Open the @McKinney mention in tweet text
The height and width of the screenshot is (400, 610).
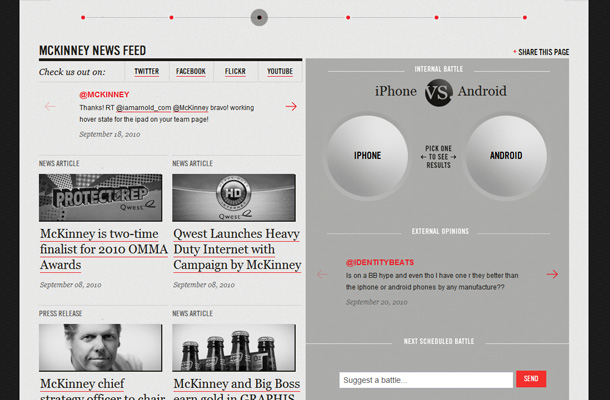coord(191,108)
